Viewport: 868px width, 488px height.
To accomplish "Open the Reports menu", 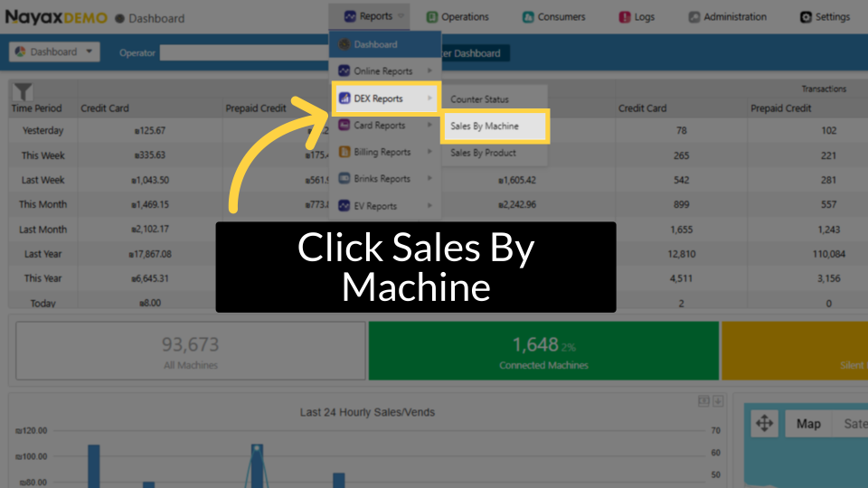I will point(369,16).
